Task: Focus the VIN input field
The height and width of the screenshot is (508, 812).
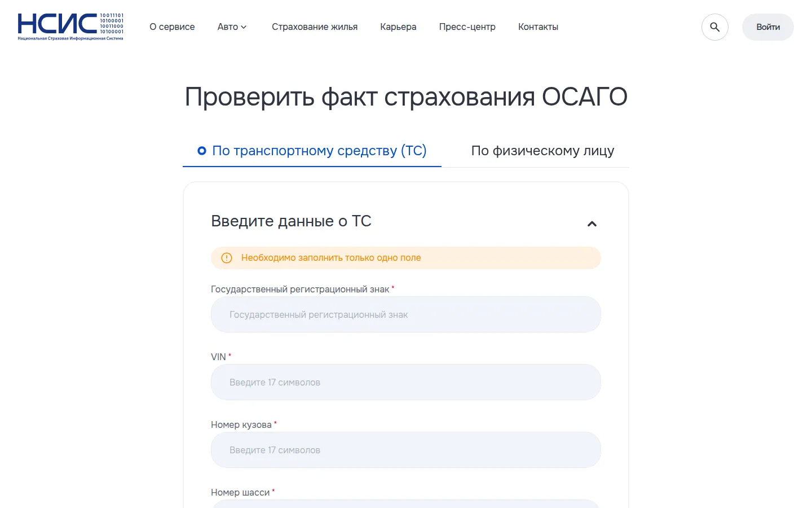Action: tap(405, 382)
